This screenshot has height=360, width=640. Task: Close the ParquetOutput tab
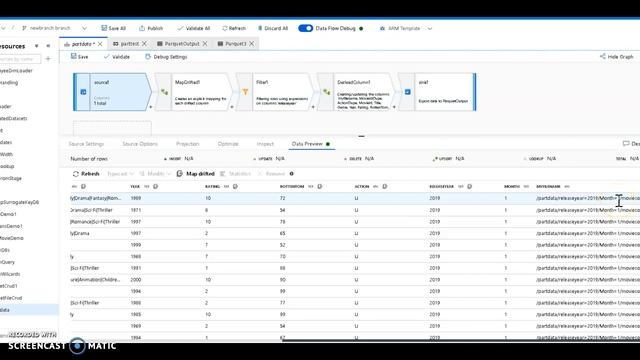(205, 44)
